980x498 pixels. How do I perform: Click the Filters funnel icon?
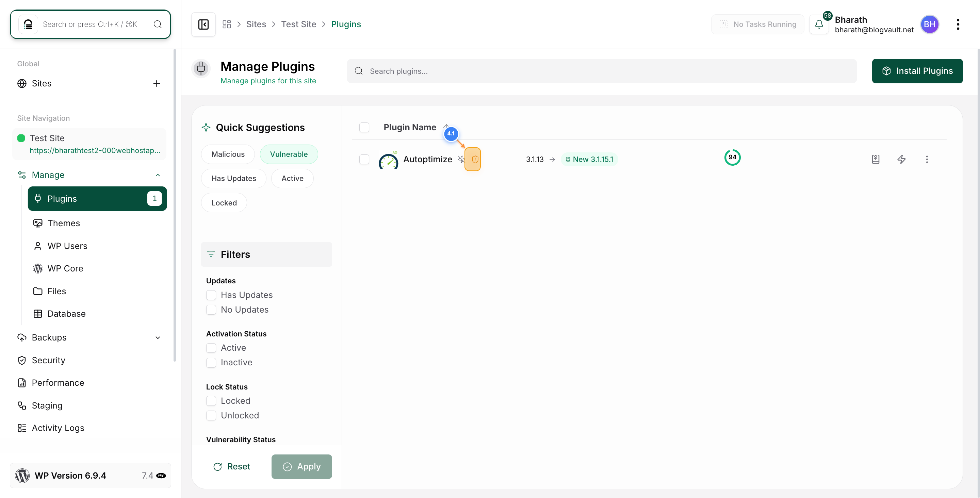[x=211, y=254]
